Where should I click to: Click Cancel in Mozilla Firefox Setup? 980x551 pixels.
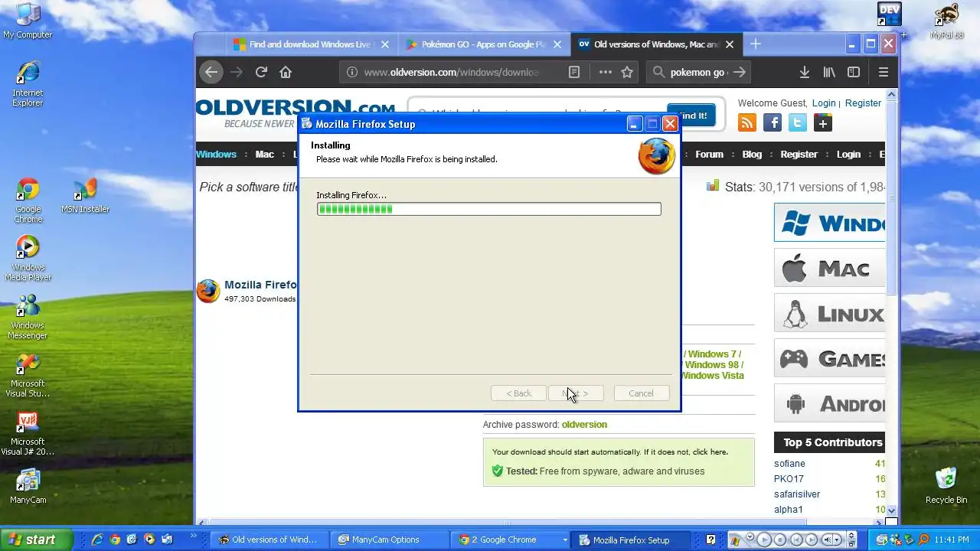click(x=641, y=393)
